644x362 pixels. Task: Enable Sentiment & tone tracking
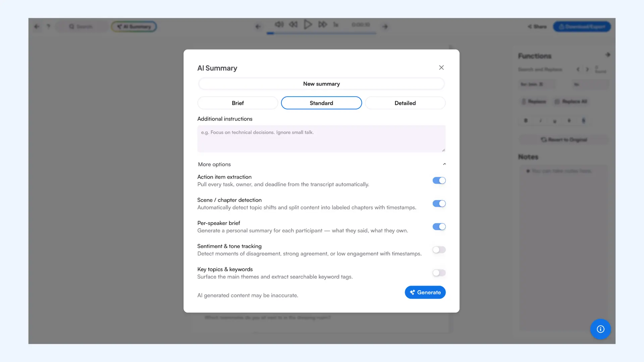(x=439, y=250)
